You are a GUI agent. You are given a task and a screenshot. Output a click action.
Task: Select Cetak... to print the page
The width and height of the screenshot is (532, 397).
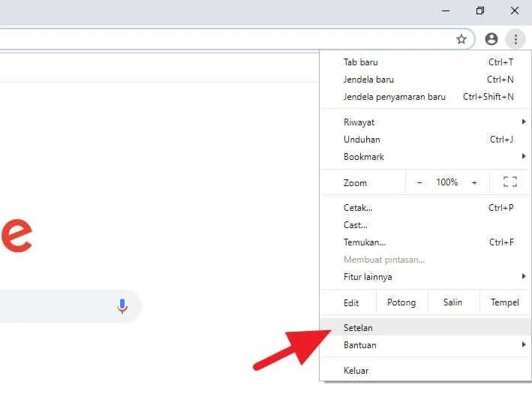425,208
